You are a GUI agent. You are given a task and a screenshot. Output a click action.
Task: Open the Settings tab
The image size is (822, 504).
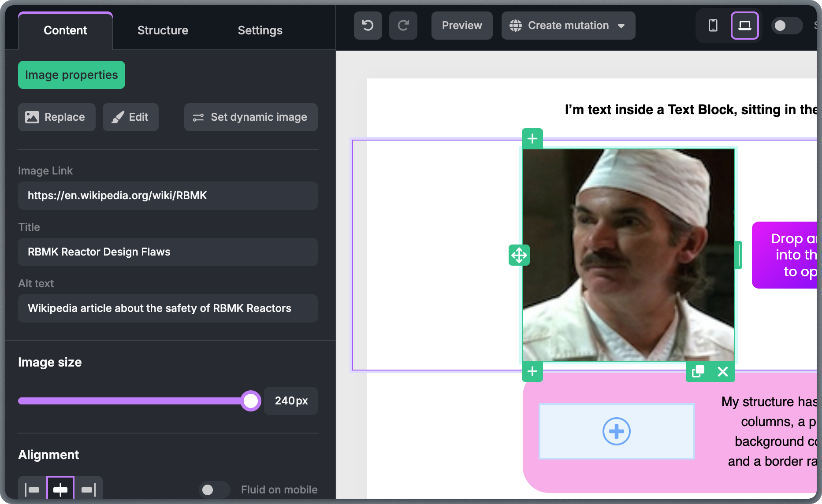click(260, 30)
